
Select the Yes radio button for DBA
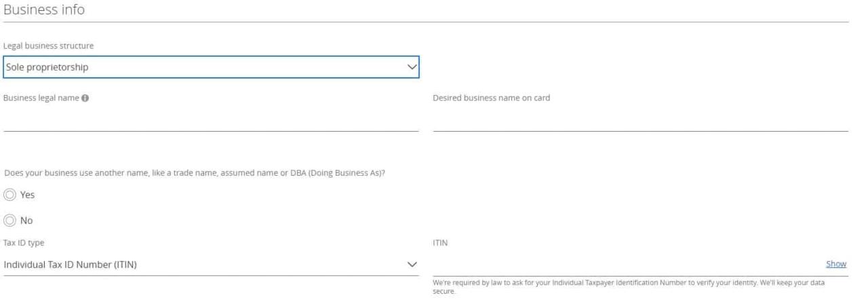tap(9, 195)
